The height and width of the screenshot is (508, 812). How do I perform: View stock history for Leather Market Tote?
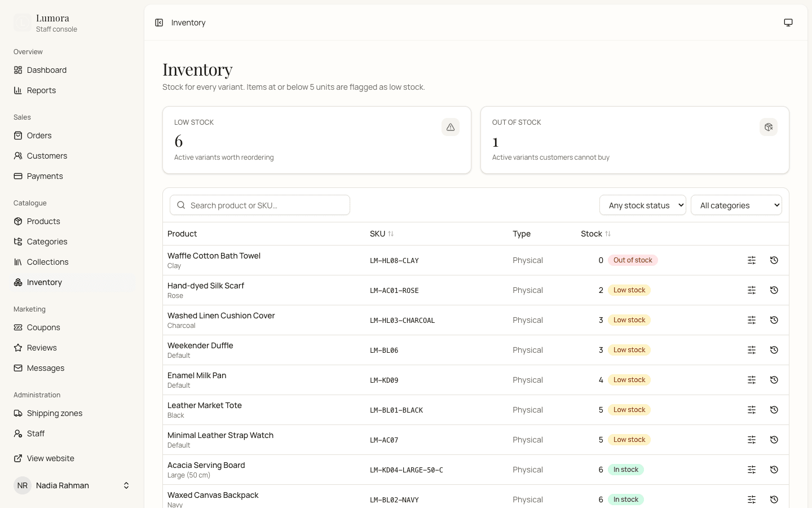coord(774,410)
